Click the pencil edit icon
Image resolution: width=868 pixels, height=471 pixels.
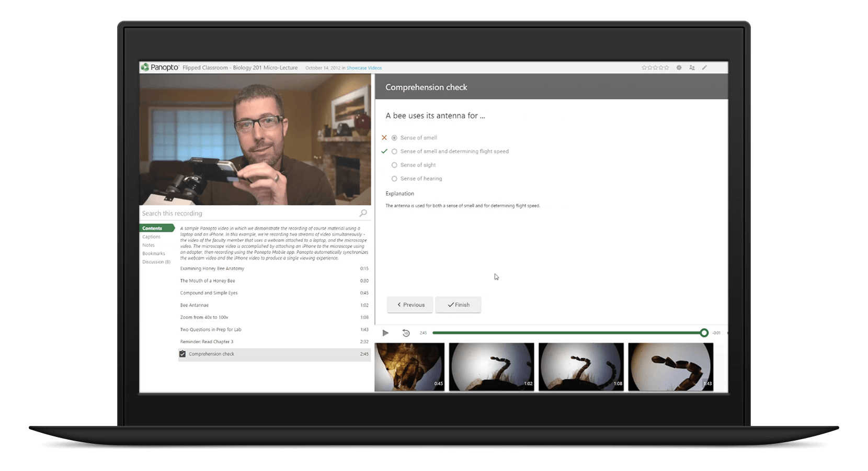[704, 68]
